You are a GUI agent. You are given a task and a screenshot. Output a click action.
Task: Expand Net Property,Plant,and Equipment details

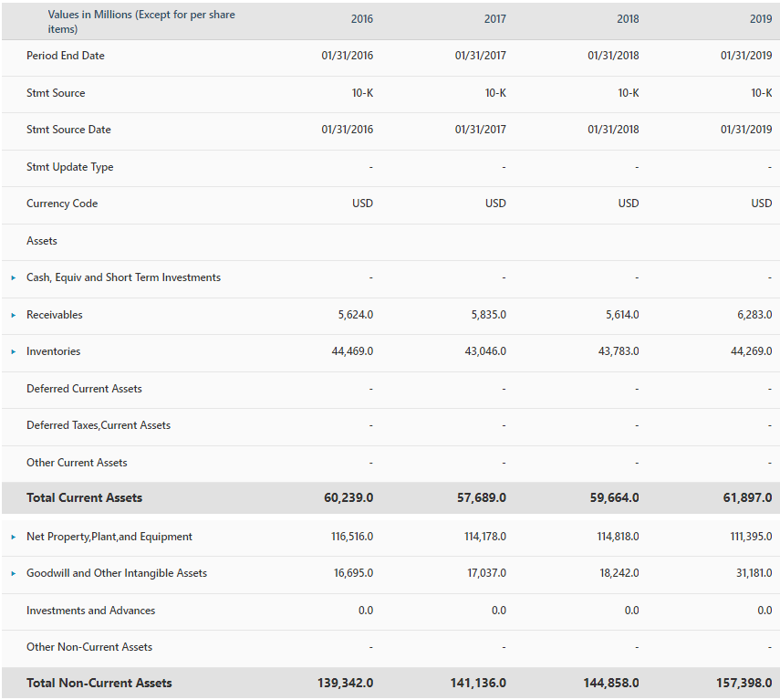point(13,536)
